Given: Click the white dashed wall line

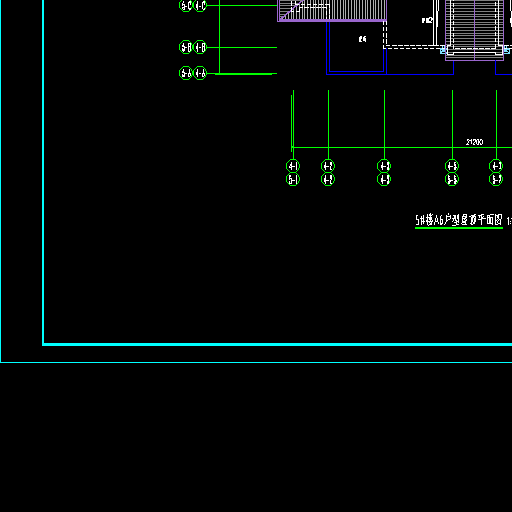Looking at the screenshot, I should pyautogui.click(x=413, y=47).
